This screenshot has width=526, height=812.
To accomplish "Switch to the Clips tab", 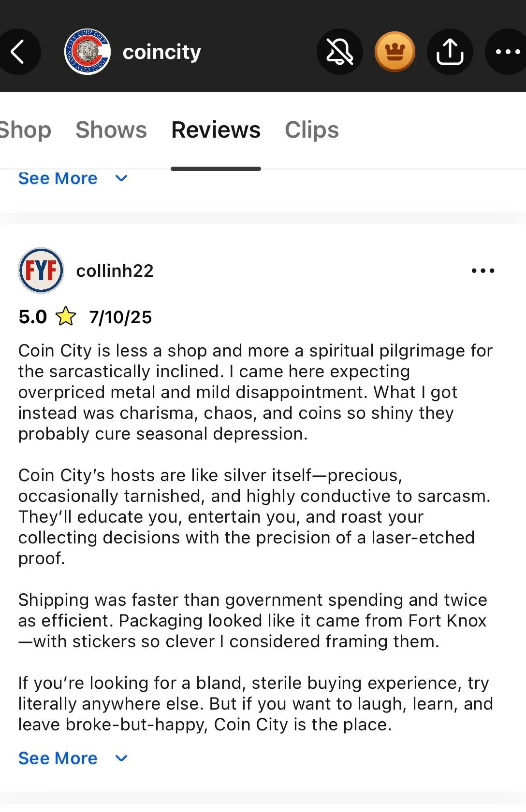I will tap(312, 130).
